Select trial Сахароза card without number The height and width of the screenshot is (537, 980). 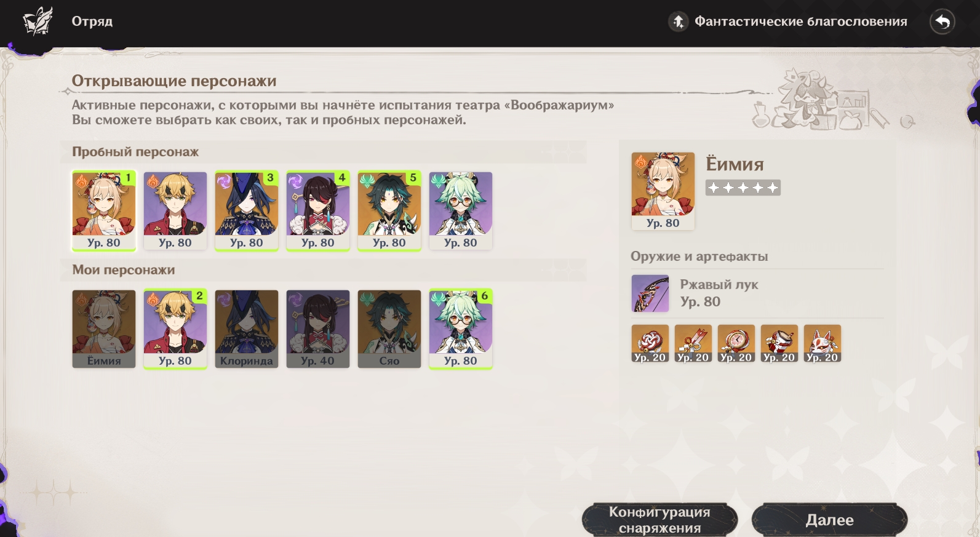(x=461, y=211)
